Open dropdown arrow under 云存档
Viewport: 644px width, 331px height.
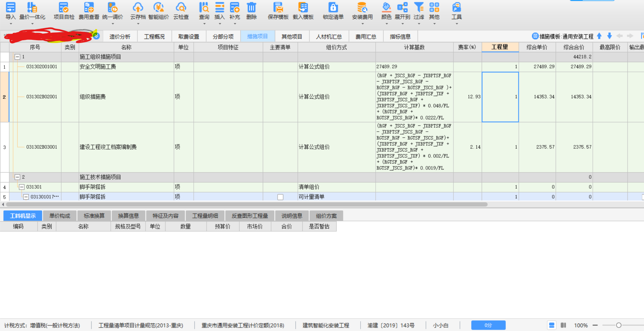[138, 24]
